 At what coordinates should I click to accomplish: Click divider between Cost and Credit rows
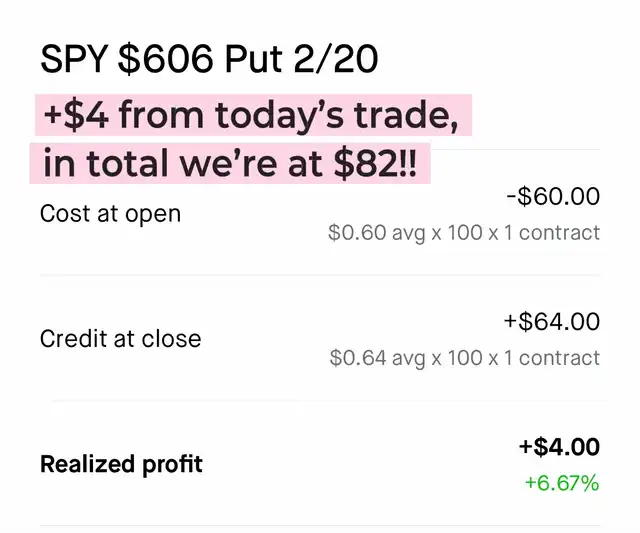click(320, 275)
